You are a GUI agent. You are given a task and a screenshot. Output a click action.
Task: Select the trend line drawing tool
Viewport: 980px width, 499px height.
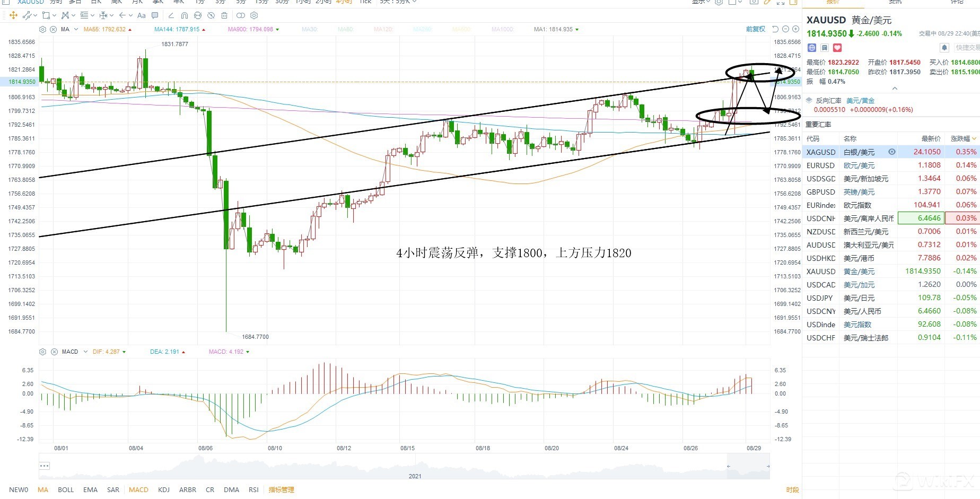(x=27, y=15)
